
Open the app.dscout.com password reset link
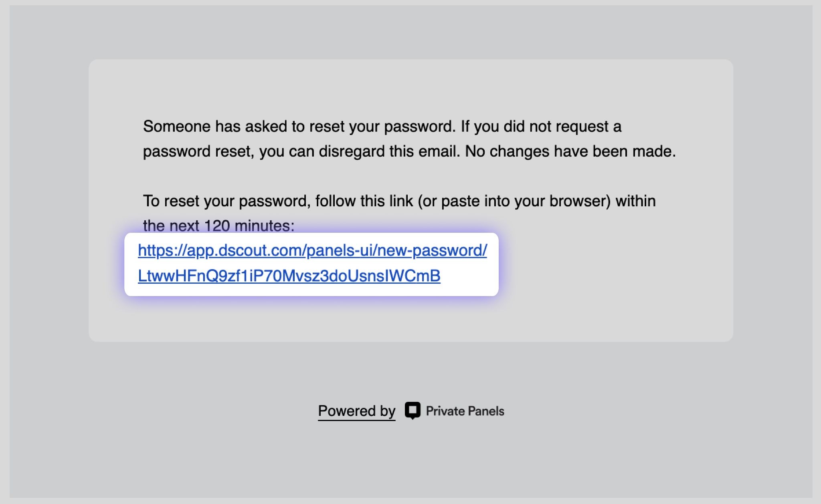pyautogui.click(x=312, y=263)
